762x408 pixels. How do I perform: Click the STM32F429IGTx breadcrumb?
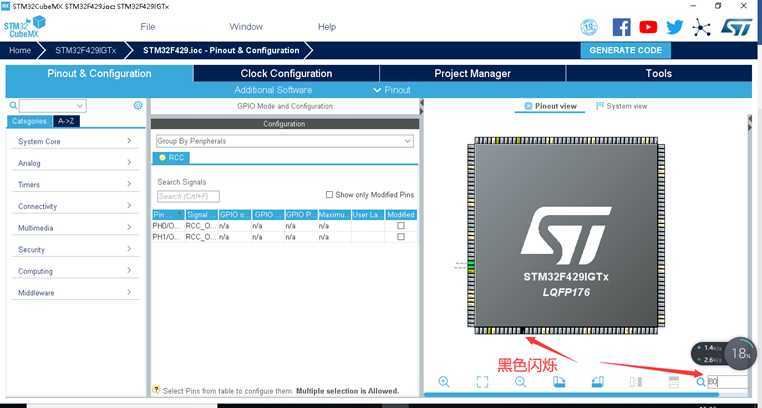coord(86,51)
